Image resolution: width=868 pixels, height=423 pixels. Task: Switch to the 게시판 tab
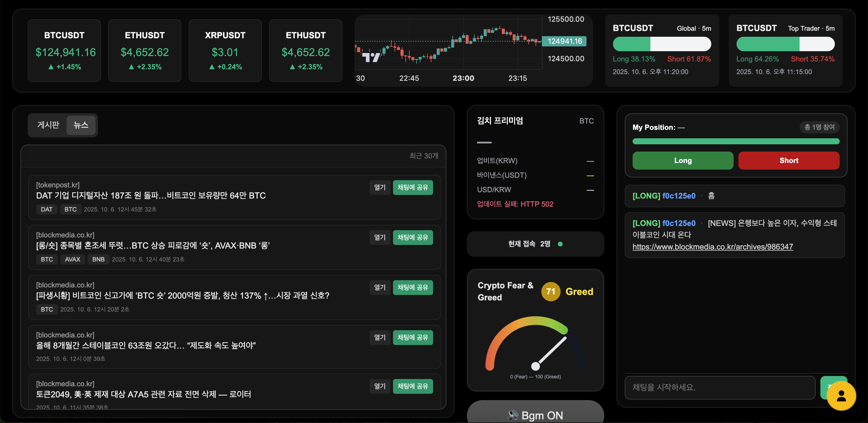[x=48, y=125]
